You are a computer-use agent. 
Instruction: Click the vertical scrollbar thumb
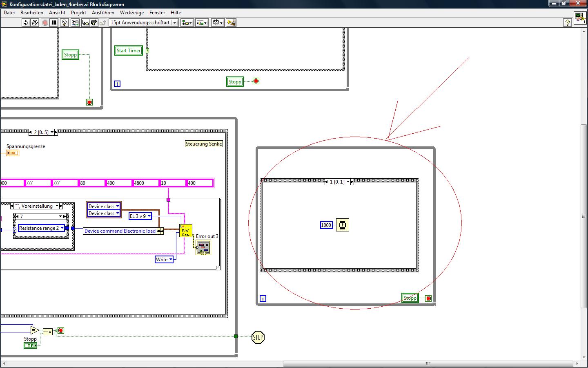point(584,216)
